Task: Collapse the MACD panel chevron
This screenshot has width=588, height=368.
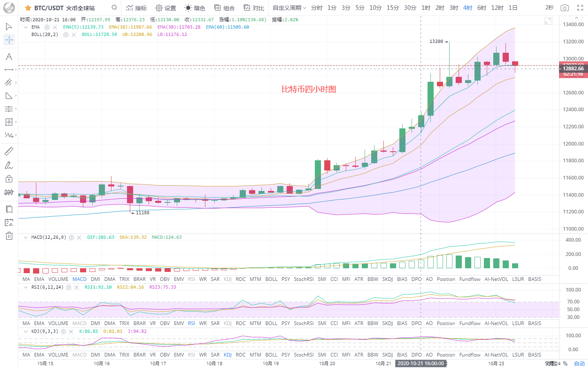Action: pos(26,238)
